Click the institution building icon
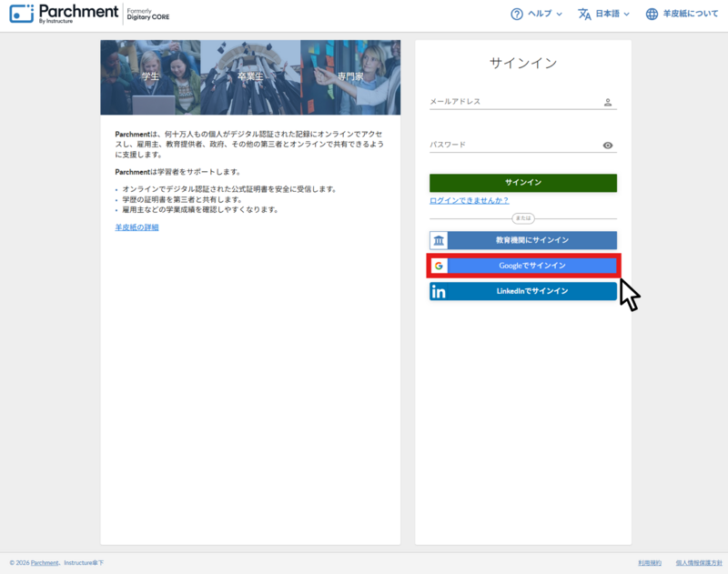Image resolution: width=728 pixels, height=574 pixels. pyautogui.click(x=439, y=240)
